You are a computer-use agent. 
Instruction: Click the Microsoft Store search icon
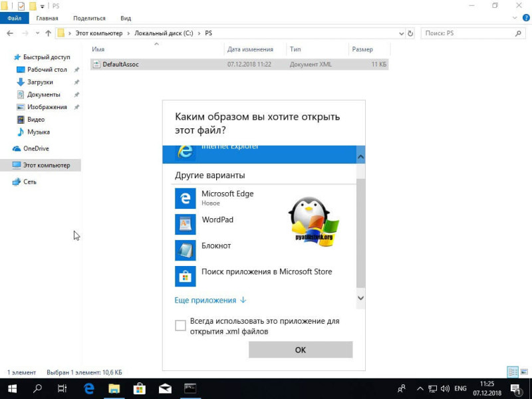185,276
